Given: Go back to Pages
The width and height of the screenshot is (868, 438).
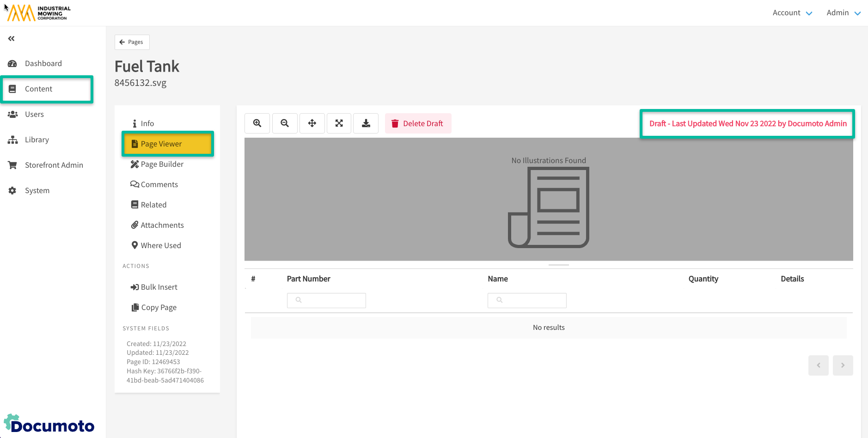Looking at the screenshot, I should click(x=132, y=42).
